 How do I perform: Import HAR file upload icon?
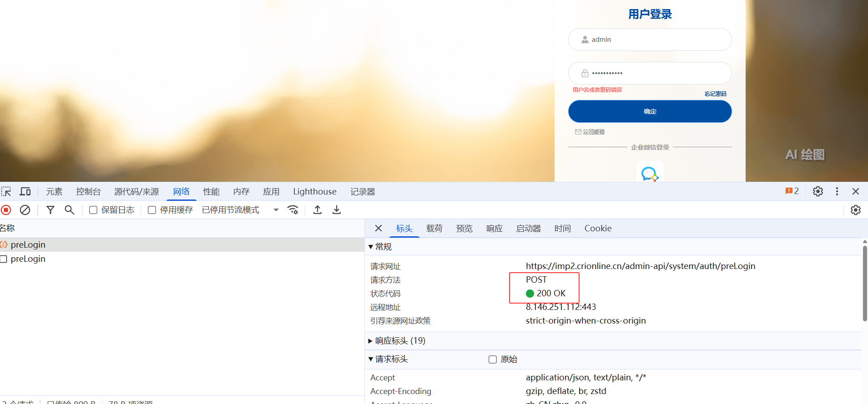click(x=318, y=210)
